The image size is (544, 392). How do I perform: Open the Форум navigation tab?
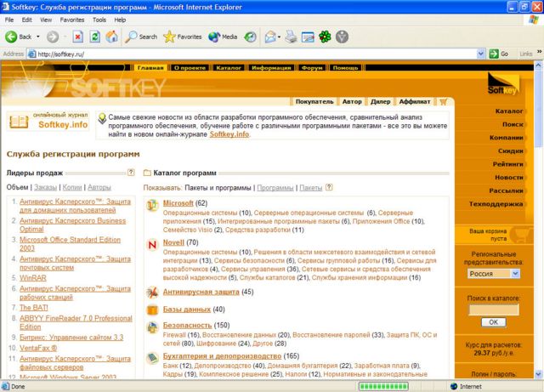pos(312,68)
